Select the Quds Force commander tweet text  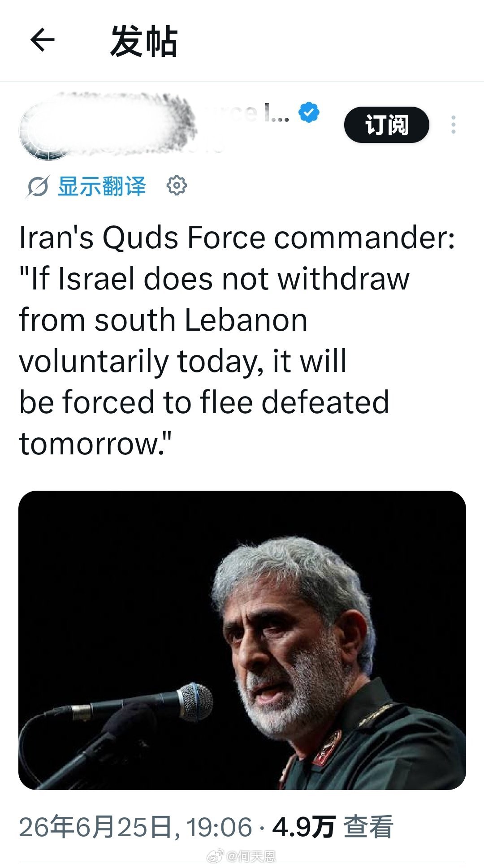tap(237, 341)
